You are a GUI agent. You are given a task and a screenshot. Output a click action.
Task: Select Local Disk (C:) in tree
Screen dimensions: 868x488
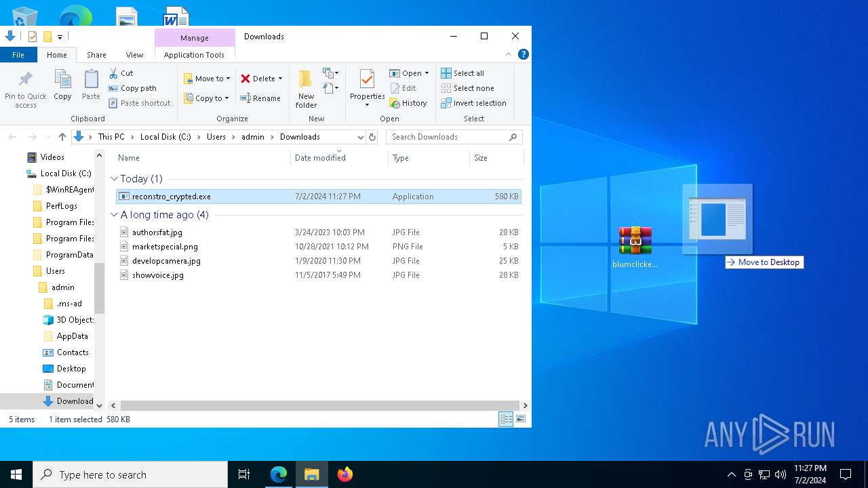(x=66, y=174)
